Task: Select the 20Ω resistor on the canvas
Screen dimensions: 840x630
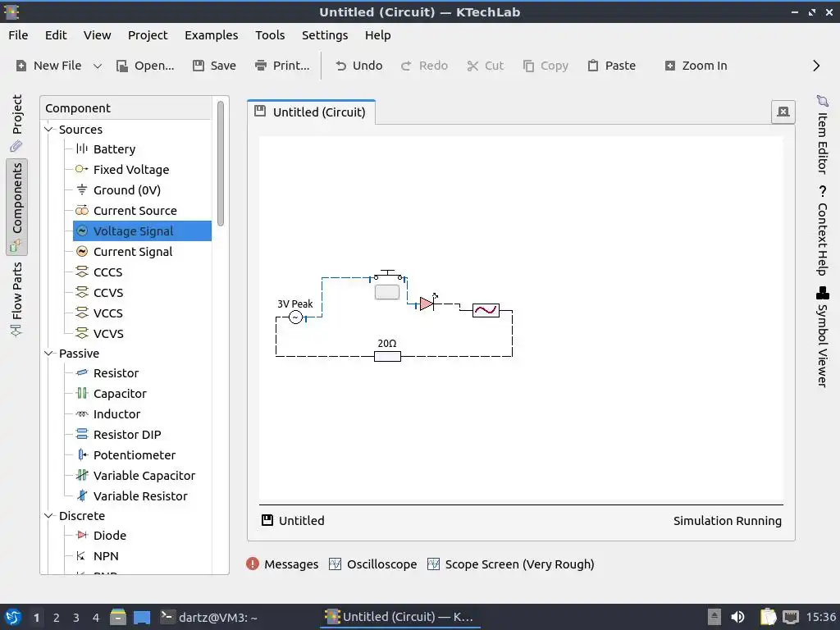Action: tap(387, 356)
